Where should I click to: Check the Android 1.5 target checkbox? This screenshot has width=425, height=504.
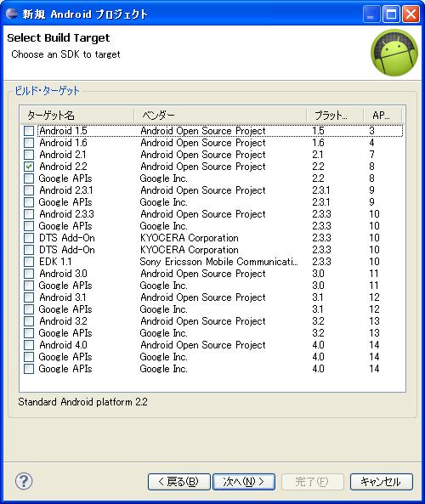(29, 131)
